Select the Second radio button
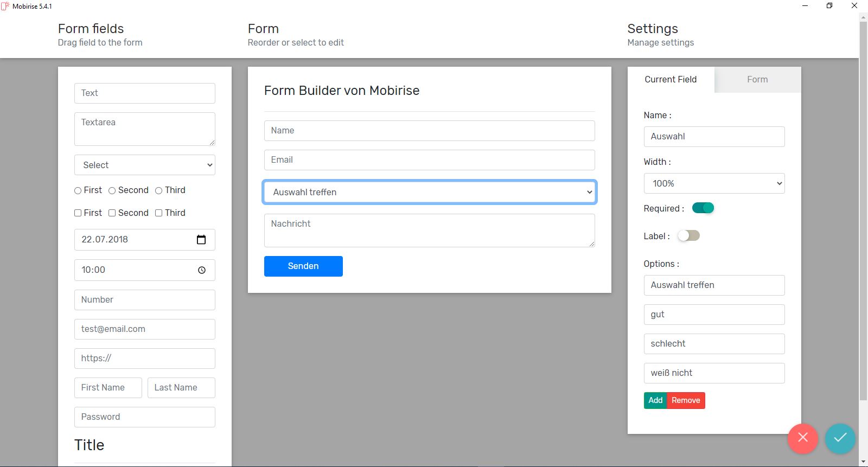868x467 pixels. [112, 190]
